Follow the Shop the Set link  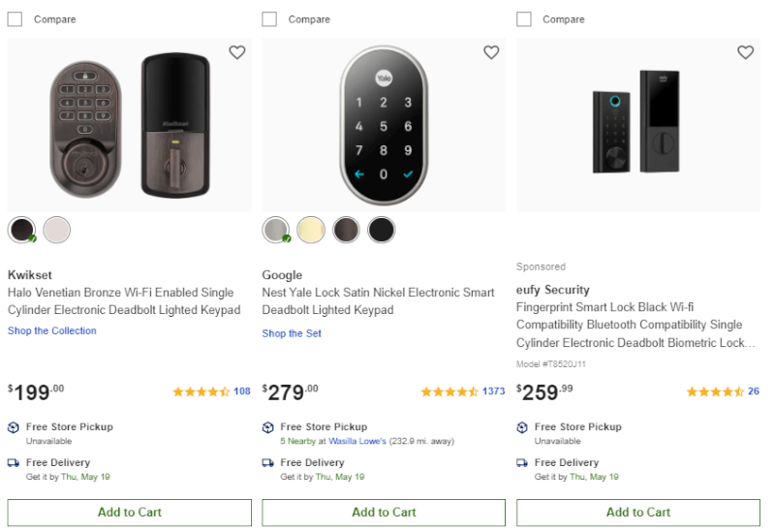point(292,333)
